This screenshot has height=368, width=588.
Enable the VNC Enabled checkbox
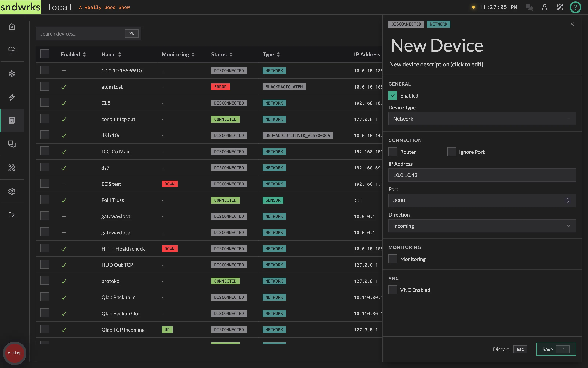coord(393,290)
